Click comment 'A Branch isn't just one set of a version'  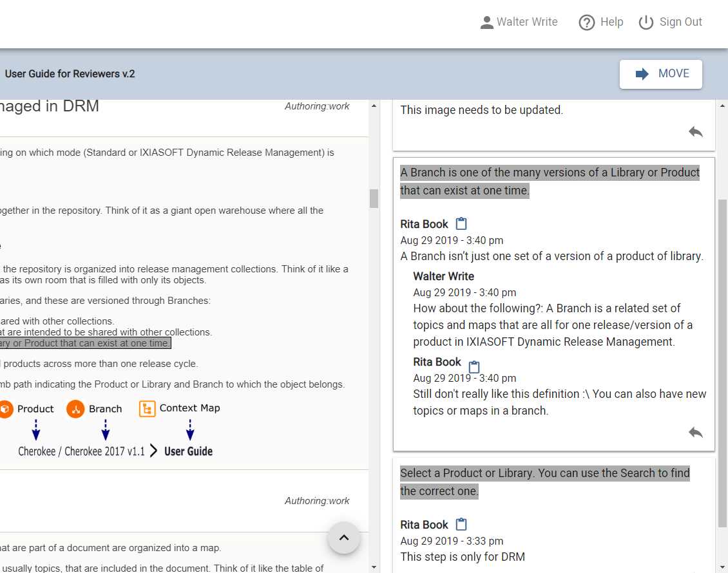click(551, 256)
